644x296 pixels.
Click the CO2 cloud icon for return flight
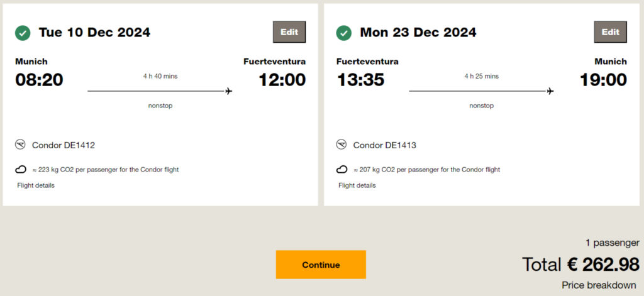point(342,170)
